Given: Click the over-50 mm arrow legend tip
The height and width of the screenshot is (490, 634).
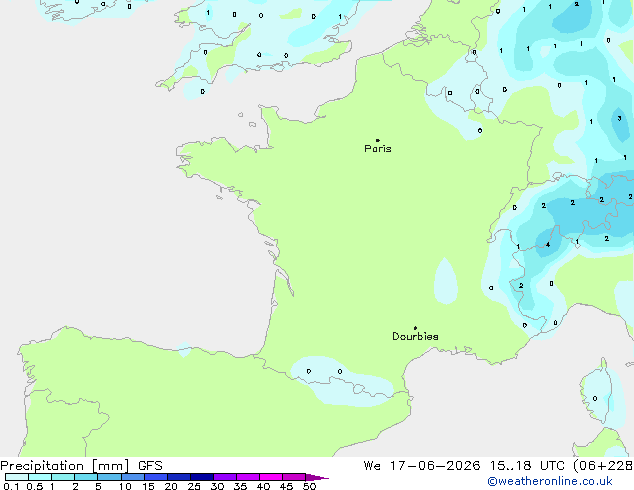Looking at the screenshot, I should [x=317, y=477].
